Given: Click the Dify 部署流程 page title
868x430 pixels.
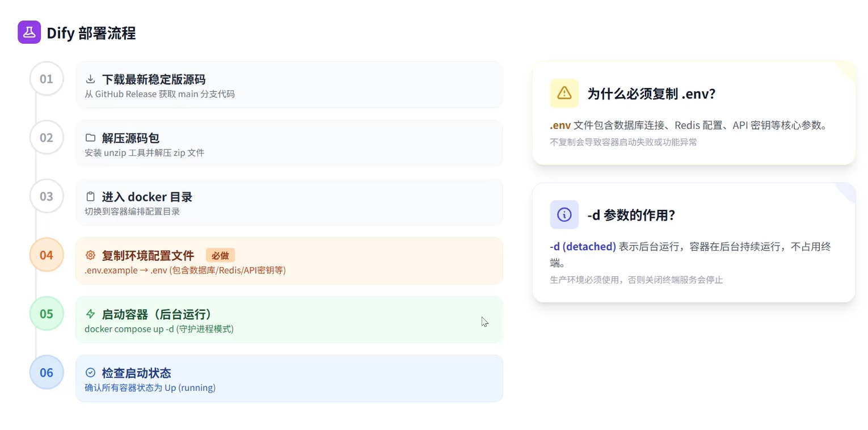Looking at the screenshot, I should (91, 33).
